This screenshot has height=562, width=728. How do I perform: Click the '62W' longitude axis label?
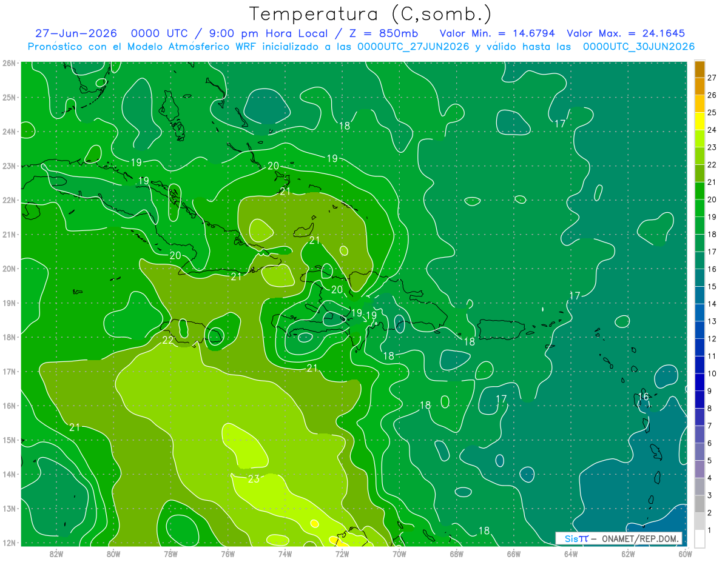(628, 553)
